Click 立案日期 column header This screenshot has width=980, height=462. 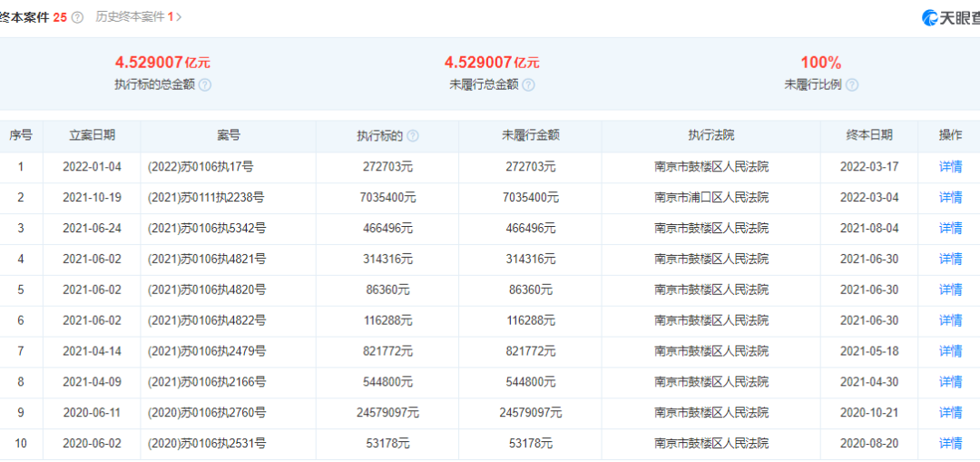click(x=92, y=135)
